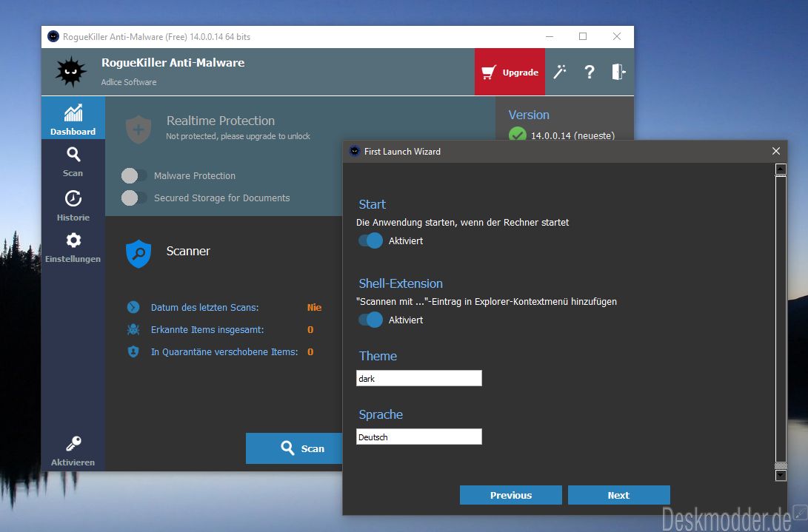Open the Dashboard tab in sidebar

(x=73, y=118)
